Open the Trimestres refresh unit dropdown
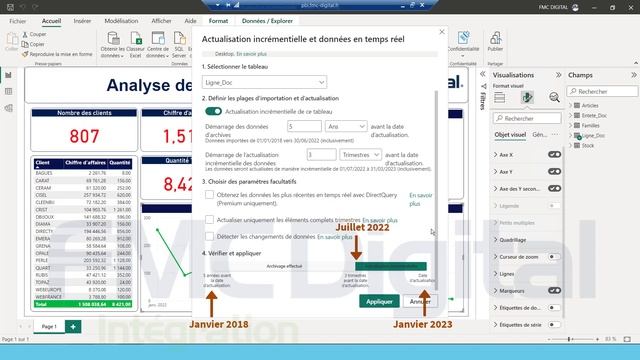The image size is (640, 360). [360, 155]
